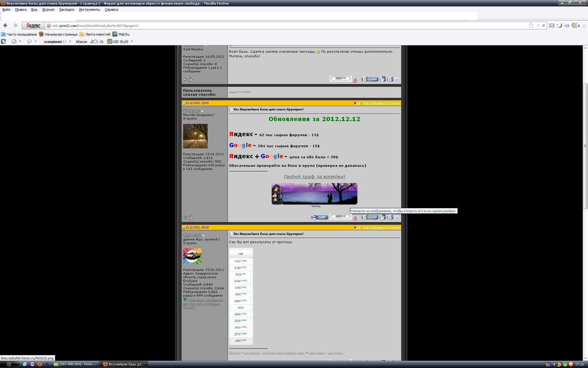Click Gar-ant's tank avatar image
Image resolution: width=588 pixels, height=368 pixels.
pos(192,256)
